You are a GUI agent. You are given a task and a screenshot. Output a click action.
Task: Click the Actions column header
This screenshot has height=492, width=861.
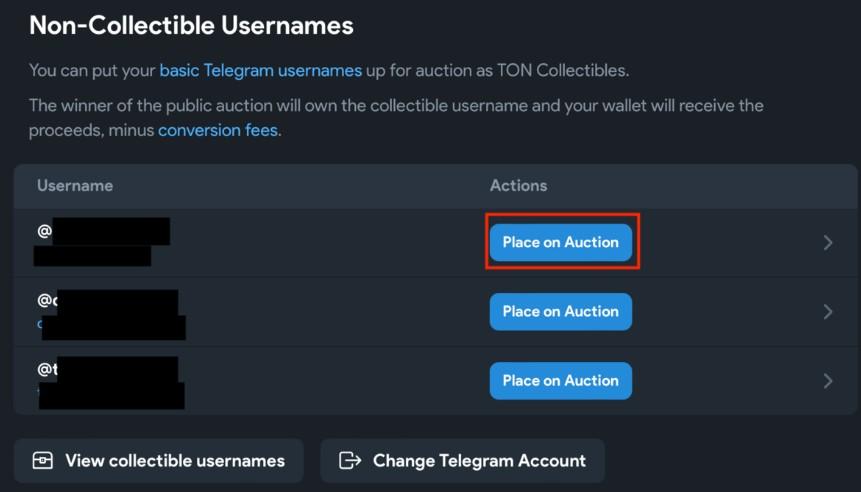pos(518,186)
